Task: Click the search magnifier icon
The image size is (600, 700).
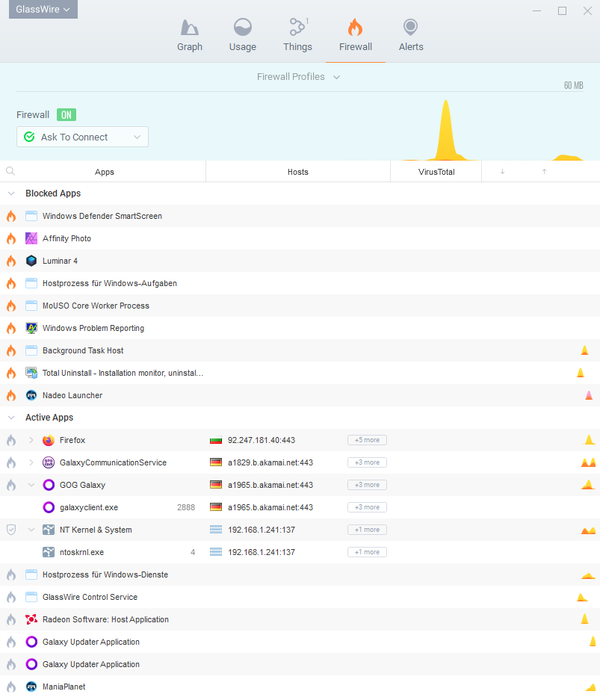Action: [10, 171]
